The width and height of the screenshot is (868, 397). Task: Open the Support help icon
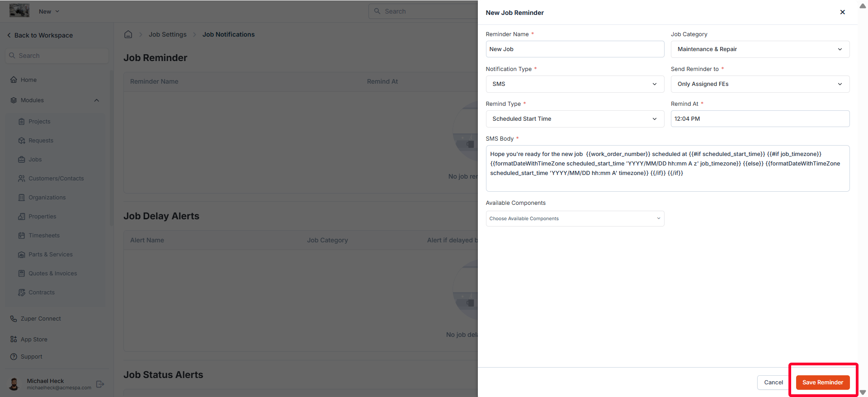(x=14, y=357)
